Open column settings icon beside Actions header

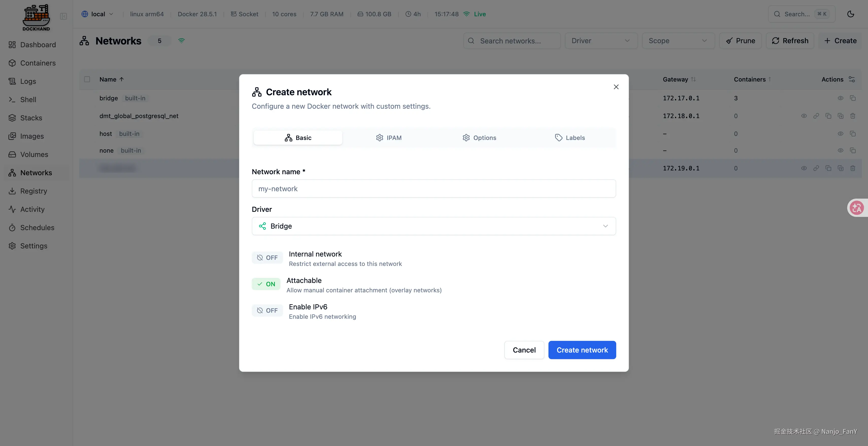click(852, 79)
